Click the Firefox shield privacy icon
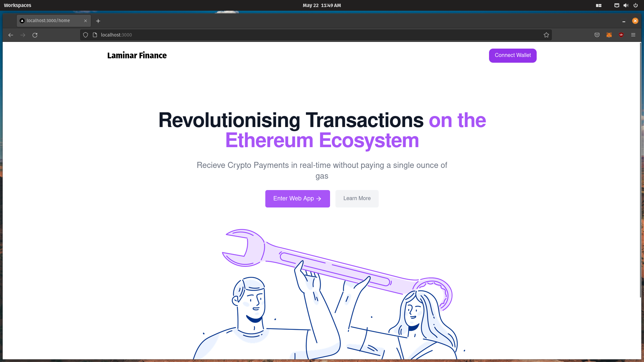This screenshot has width=644, height=362. click(86, 35)
